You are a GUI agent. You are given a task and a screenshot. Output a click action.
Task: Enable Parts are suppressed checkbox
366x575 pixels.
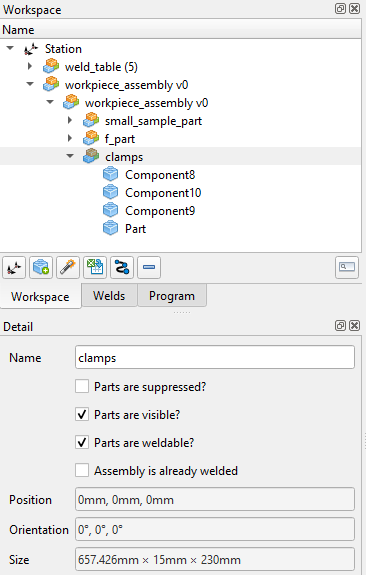[x=82, y=387]
